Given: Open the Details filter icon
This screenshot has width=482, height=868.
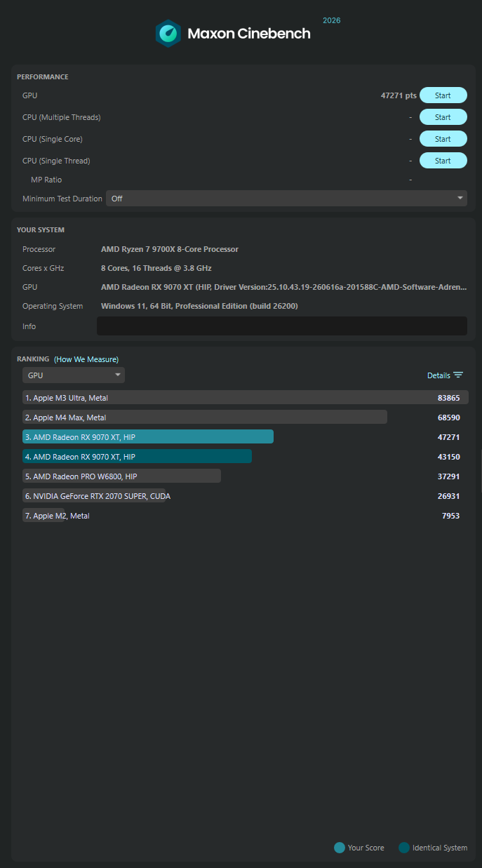Looking at the screenshot, I should click(x=458, y=375).
